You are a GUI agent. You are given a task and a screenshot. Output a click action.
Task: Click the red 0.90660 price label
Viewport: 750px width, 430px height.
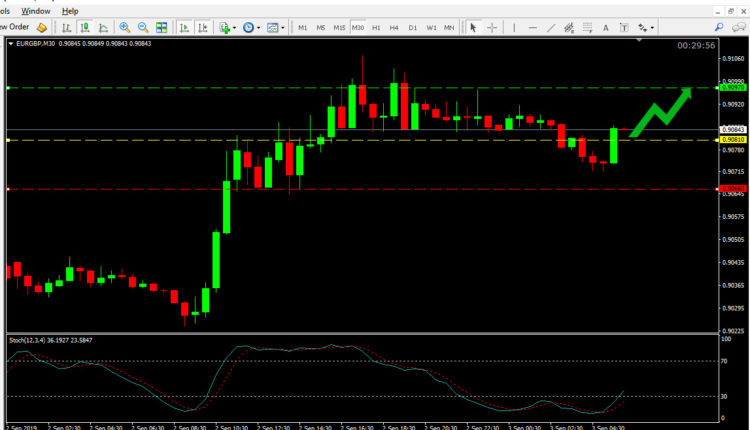[x=733, y=188]
